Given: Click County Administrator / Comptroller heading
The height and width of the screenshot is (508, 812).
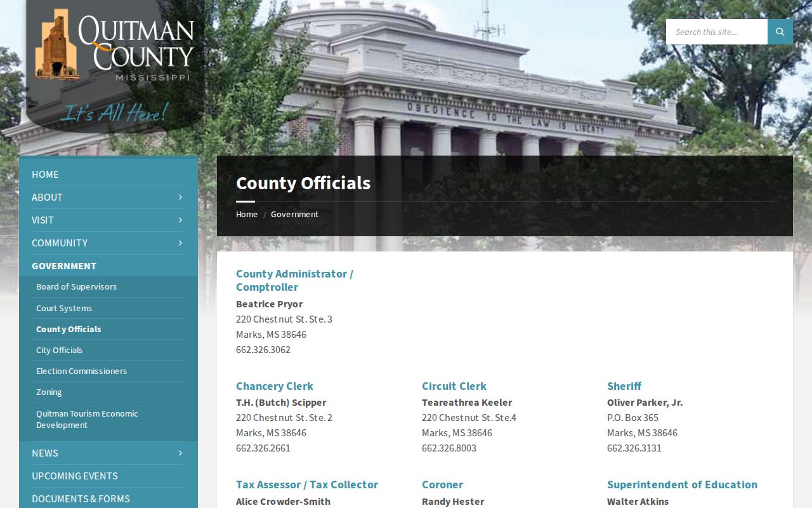Looking at the screenshot, I should 294,280.
